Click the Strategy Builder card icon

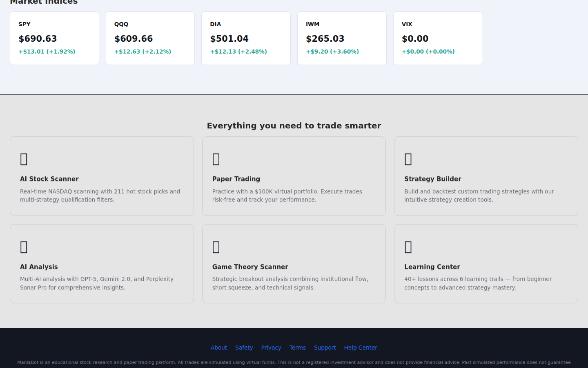[408, 159]
